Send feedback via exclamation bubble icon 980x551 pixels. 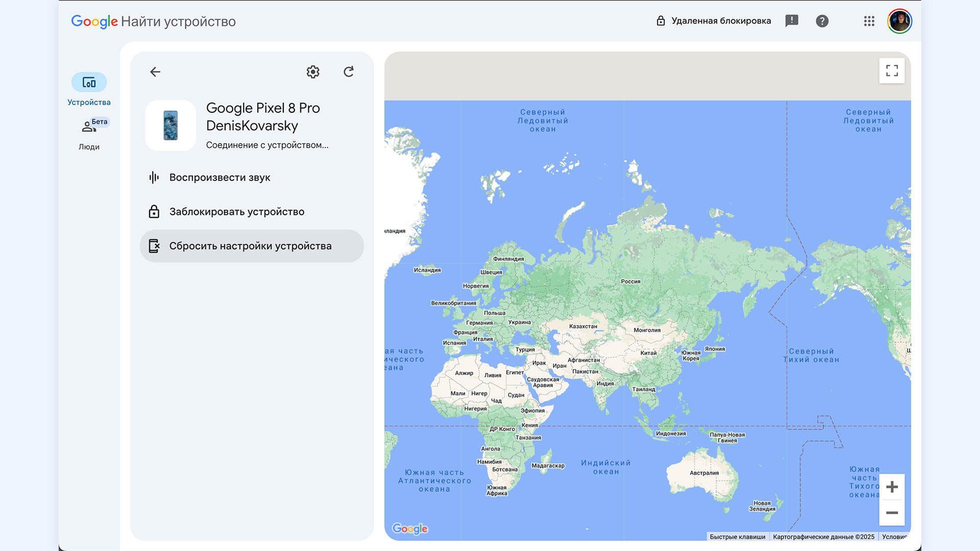[x=792, y=21]
